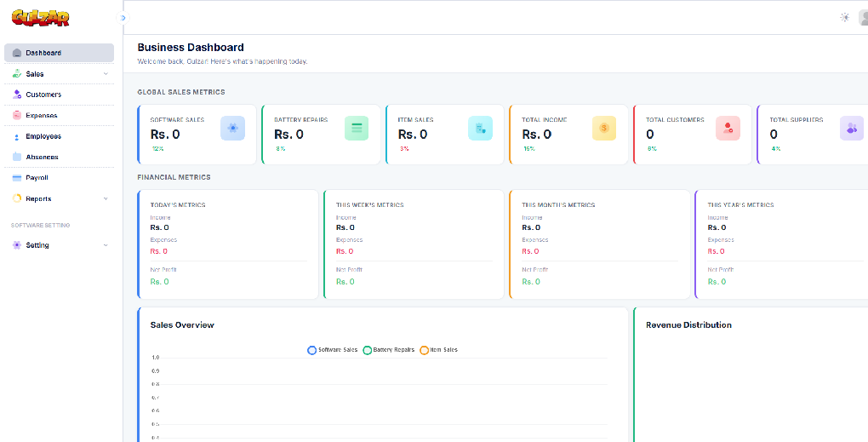Viewport: 868px width, 442px height.
Task: Toggle Battery Repairs series in chart legend
Action: [x=388, y=350]
